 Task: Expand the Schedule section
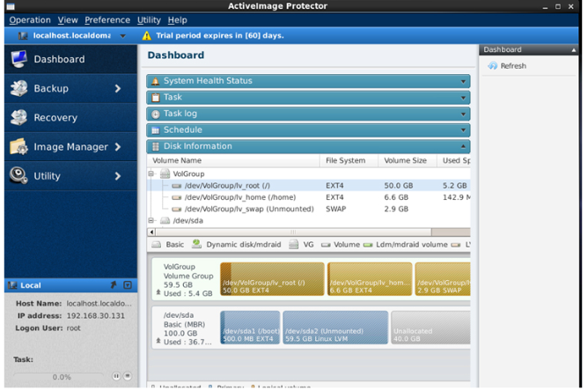[x=463, y=130]
